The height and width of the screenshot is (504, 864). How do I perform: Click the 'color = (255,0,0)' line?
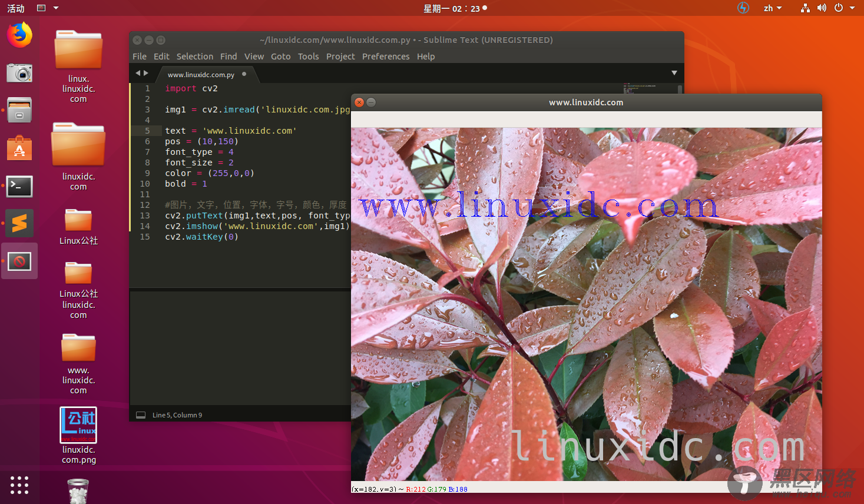coord(210,173)
